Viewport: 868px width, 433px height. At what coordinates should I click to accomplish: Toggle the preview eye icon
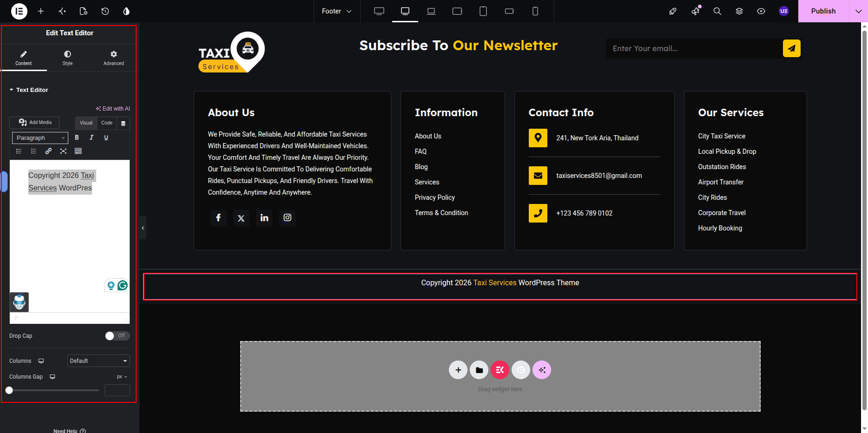pyautogui.click(x=761, y=11)
